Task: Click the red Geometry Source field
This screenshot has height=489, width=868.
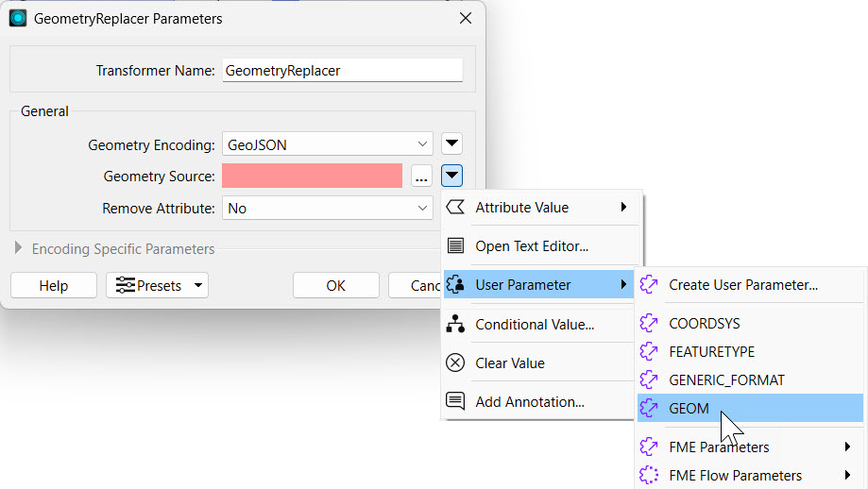Action: 312,176
